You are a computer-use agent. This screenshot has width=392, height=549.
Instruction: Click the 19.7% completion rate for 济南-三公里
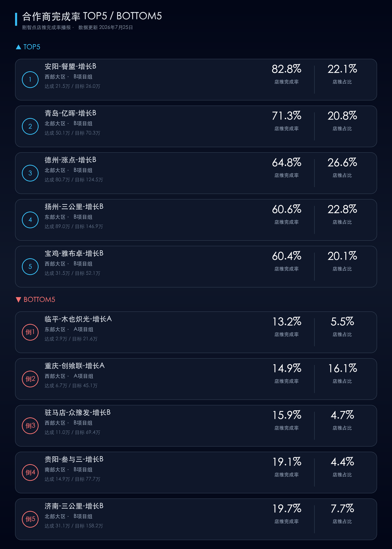[x=286, y=509]
